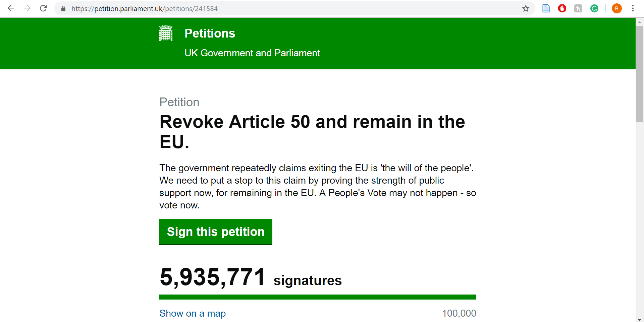Click the scrollbar down arrow
This screenshot has width=644, height=322.
640,319
